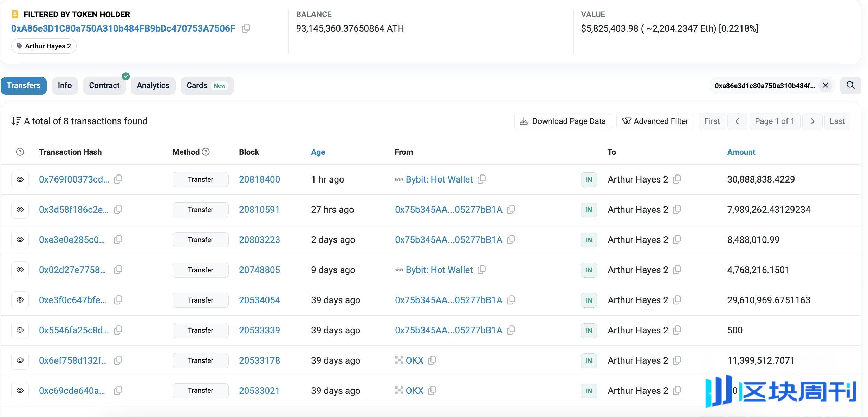This screenshot has width=868, height=417.
Task: Toggle details eye for 0x6ef758d132f row
Action: click(20, 360)
